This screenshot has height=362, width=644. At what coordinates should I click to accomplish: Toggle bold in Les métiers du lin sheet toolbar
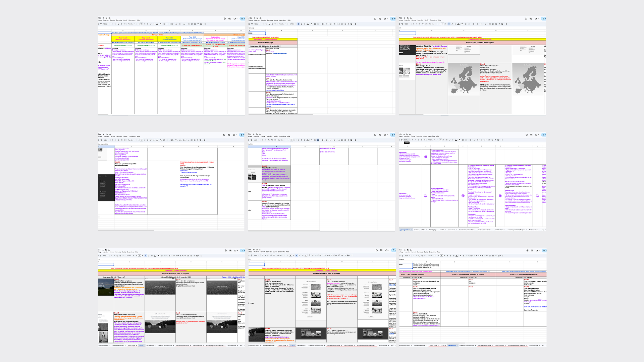[297, 255]
